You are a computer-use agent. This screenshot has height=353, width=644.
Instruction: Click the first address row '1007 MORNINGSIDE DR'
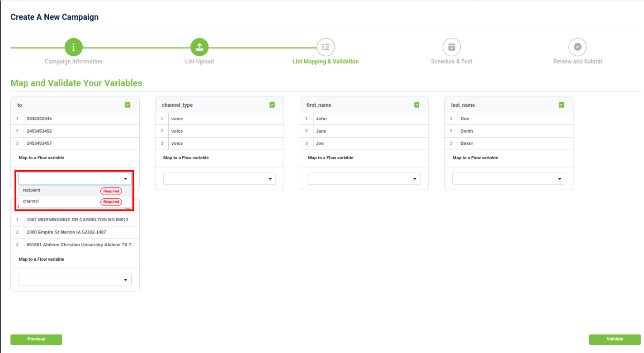click(77, 220)
